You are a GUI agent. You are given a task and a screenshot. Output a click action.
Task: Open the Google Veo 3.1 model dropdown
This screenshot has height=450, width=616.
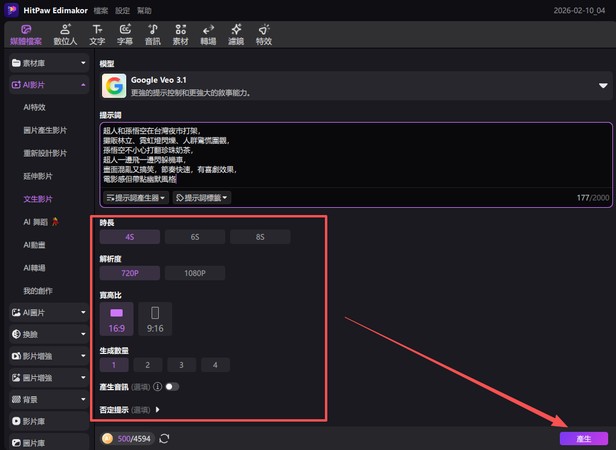pos(356,85)
